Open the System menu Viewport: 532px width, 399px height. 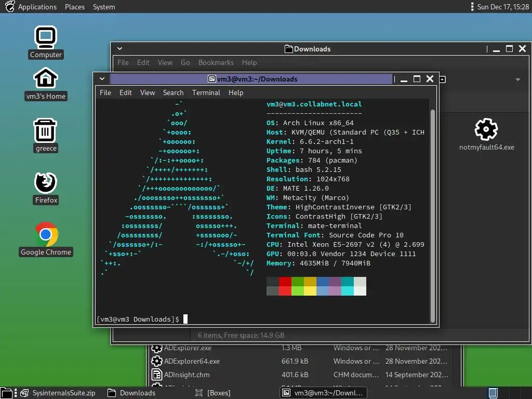(104, 7)
